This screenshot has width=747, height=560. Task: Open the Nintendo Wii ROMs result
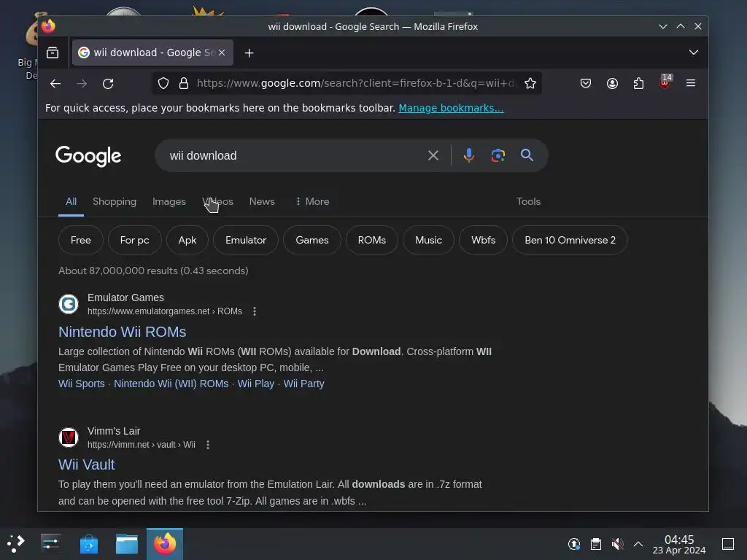click(x=122, y=332)
